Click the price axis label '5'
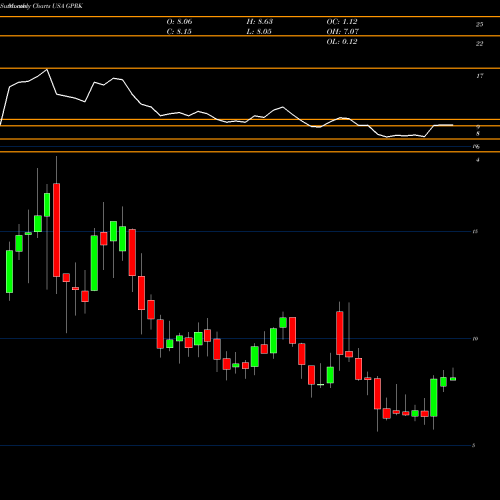 click(474, 445)
